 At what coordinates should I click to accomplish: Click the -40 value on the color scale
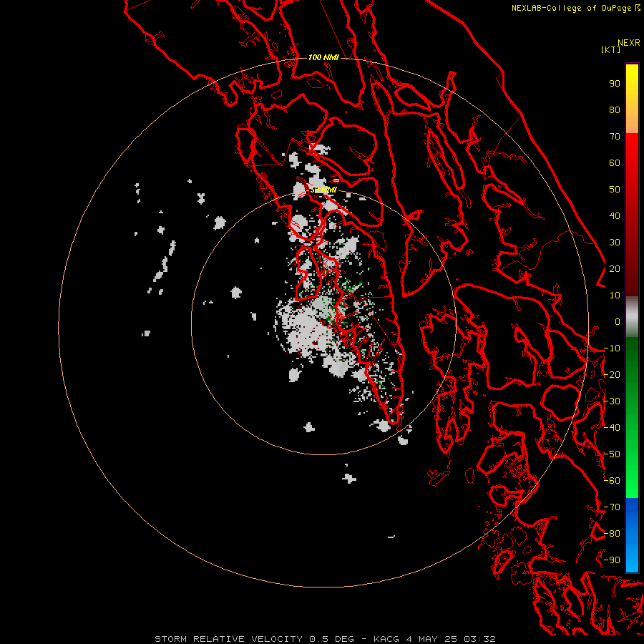pyautogui.click(x=612, y=428)
